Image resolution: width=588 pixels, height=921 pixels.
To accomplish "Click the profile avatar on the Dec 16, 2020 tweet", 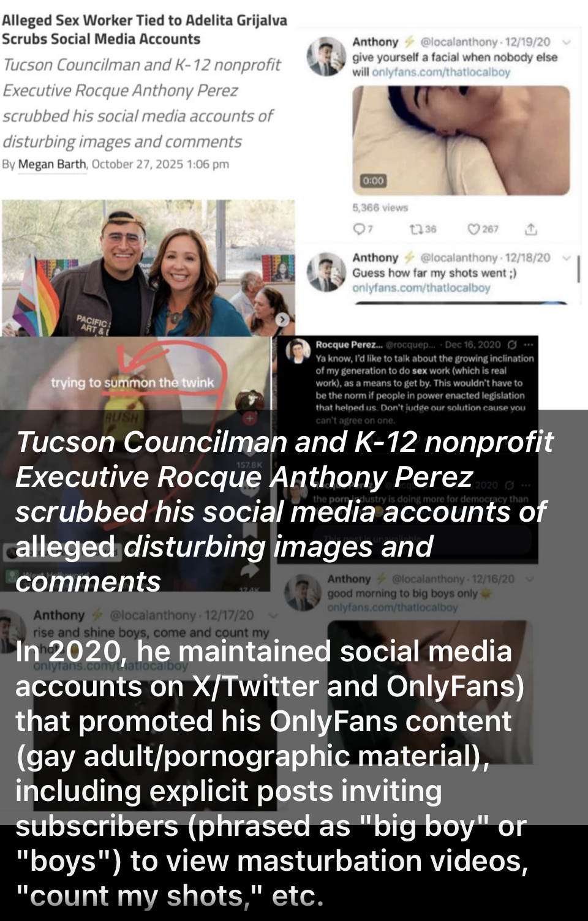I will pyautogui.click(x=298, y=351).
